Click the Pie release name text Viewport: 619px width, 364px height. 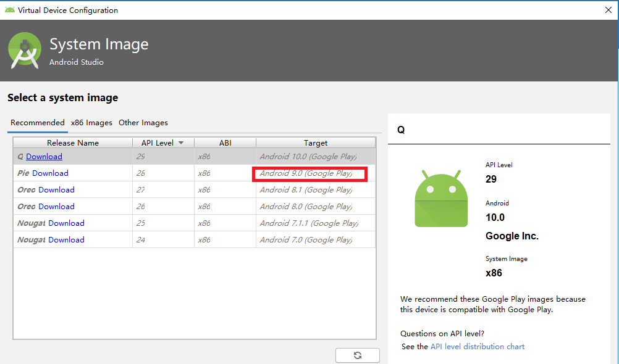pos(23,173)
